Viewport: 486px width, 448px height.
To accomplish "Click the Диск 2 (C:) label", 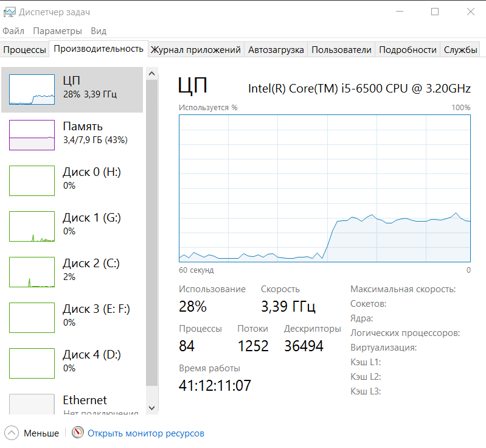I will pos(91,263).
